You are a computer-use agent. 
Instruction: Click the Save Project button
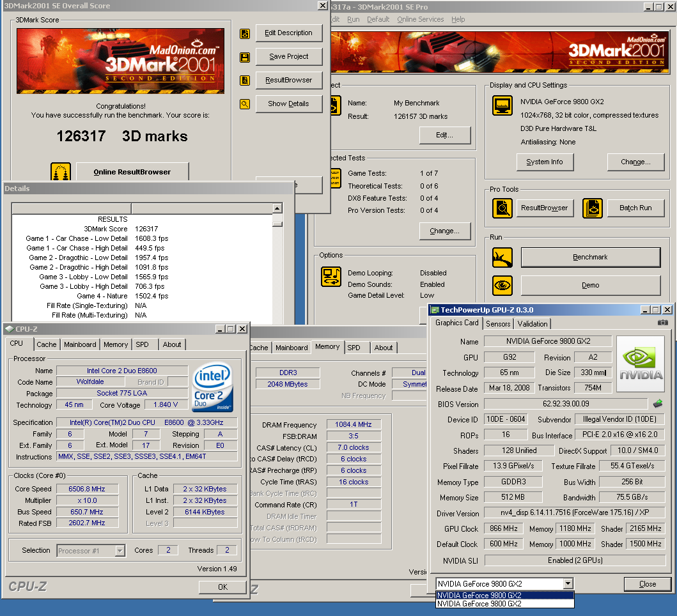pyautogui.click(x=288, y=56)
